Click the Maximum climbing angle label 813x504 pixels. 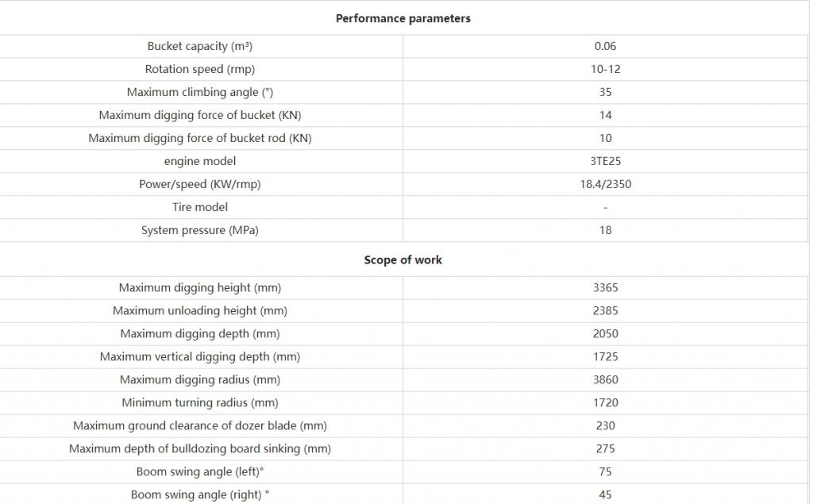coord(199,92)
